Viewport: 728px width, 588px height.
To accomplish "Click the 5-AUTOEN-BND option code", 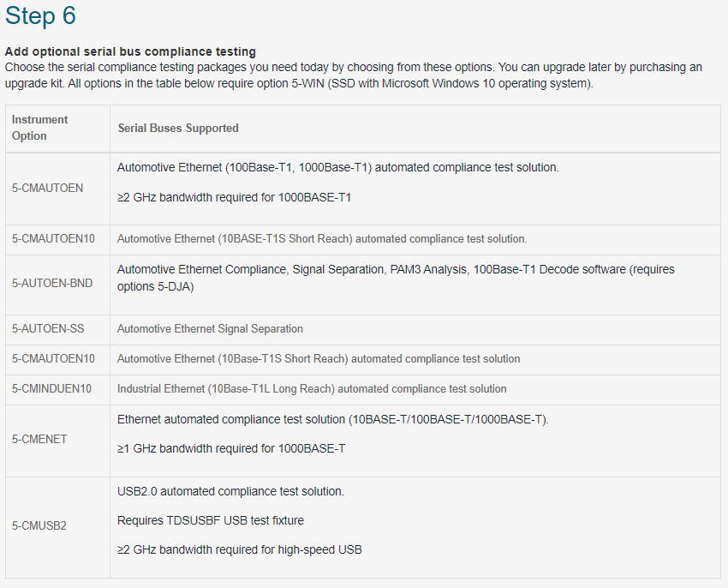I will pos(52,283).
